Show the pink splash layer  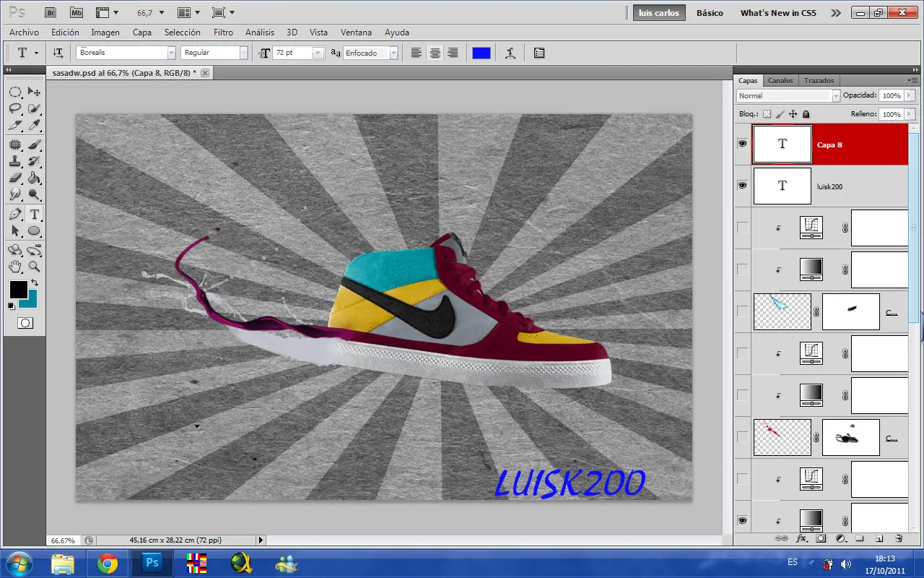tap(742, 437)
